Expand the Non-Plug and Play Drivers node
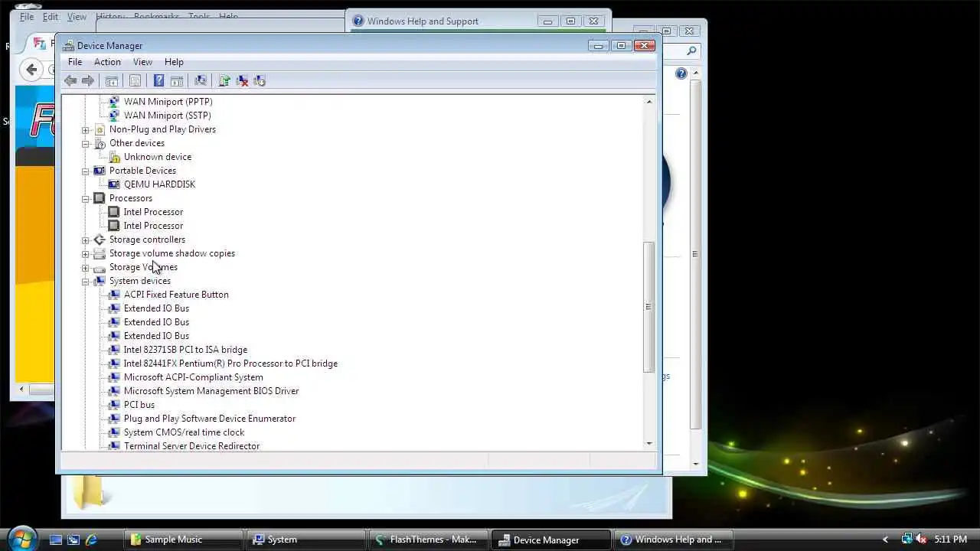 (x=86, y=130)
